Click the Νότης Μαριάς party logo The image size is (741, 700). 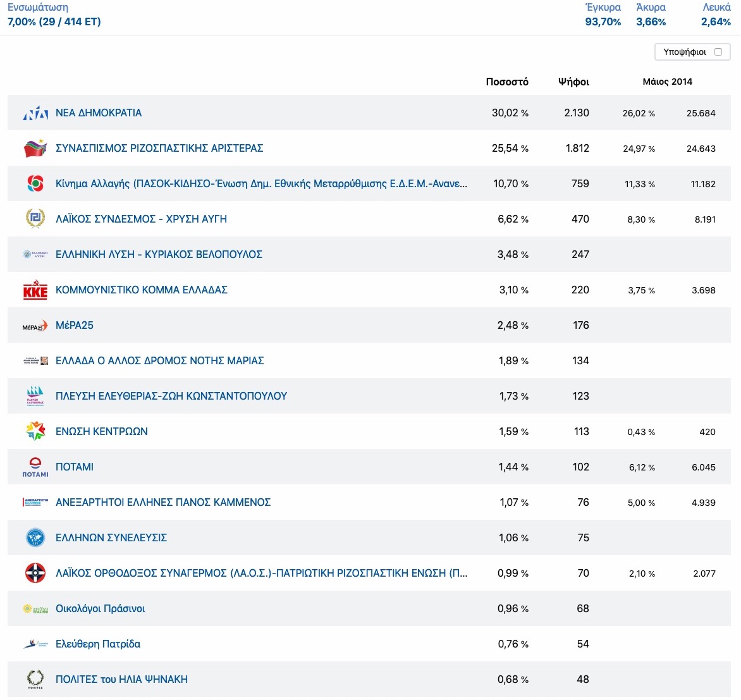[35, 360]
